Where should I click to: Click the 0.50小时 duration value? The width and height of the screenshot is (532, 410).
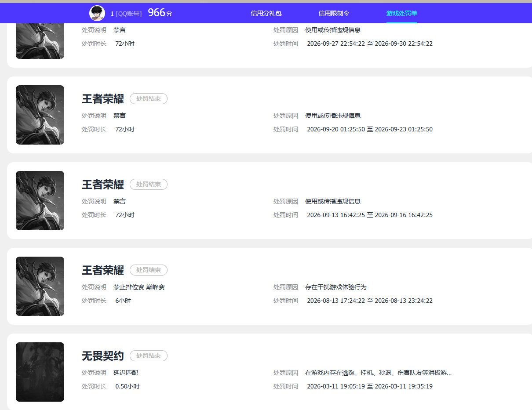pos(128,386)
